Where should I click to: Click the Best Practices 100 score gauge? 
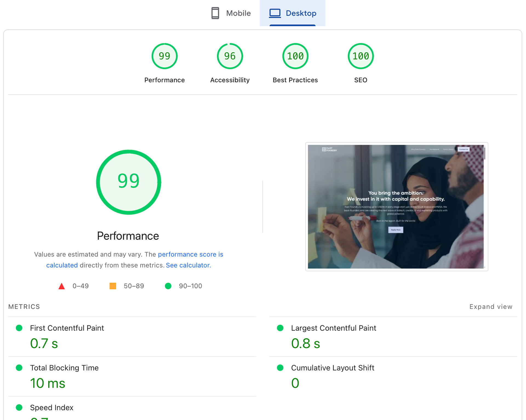click(295, 56)
